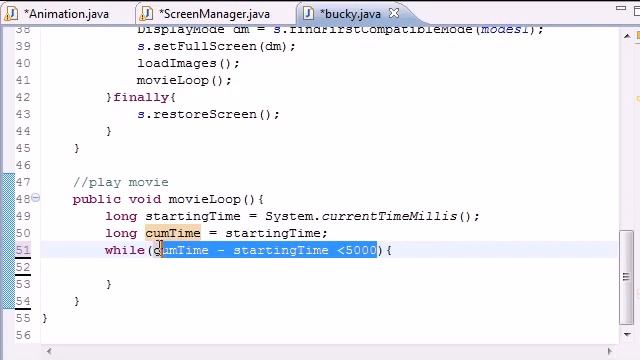Minimize the editor area

620,8
